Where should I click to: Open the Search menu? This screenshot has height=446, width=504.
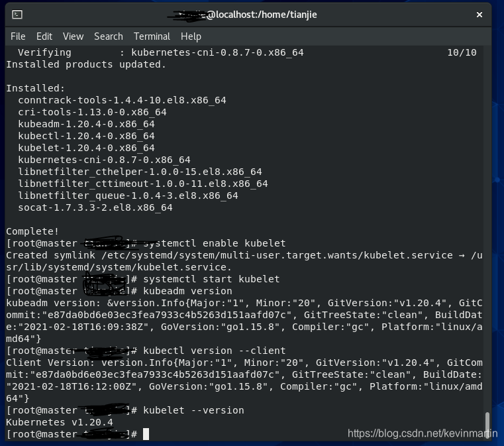point(109,36)
